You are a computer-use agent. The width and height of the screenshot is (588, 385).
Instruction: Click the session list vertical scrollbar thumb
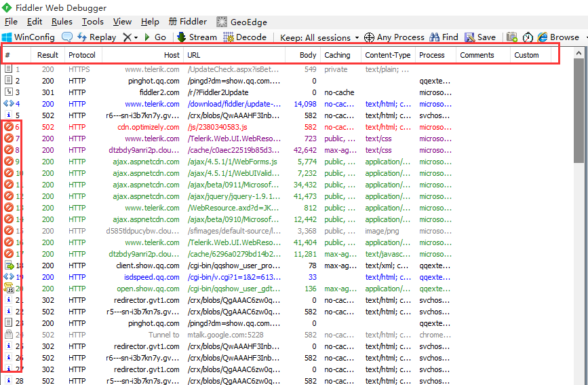tap(579, 111)
